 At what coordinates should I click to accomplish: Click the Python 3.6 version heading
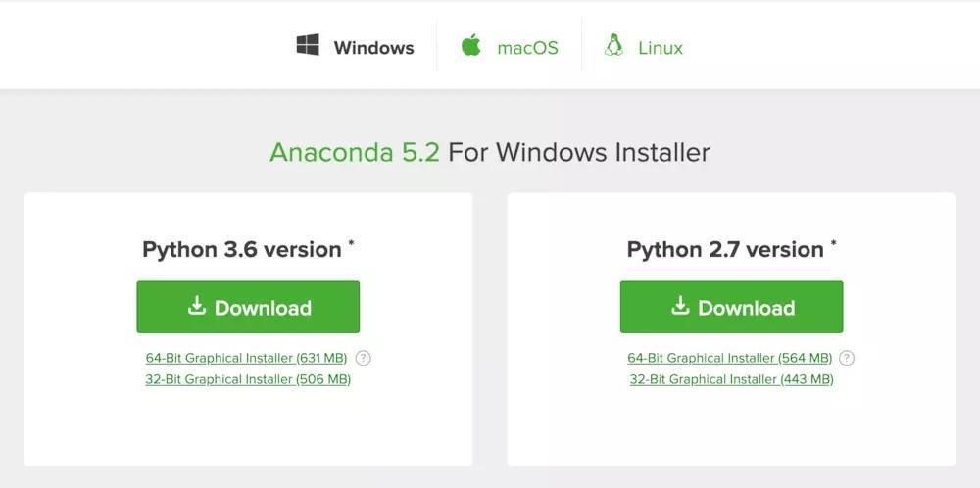[241, 249]
